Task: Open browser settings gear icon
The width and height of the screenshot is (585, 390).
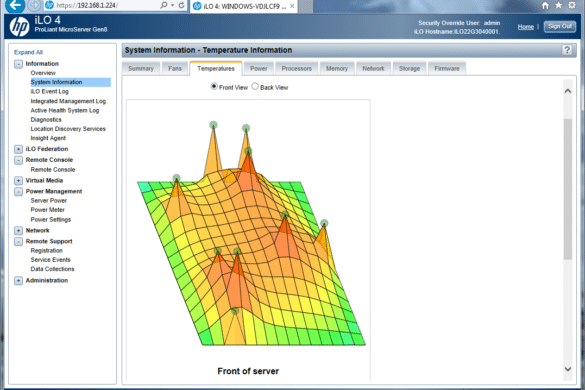Action: coord(572,5)
